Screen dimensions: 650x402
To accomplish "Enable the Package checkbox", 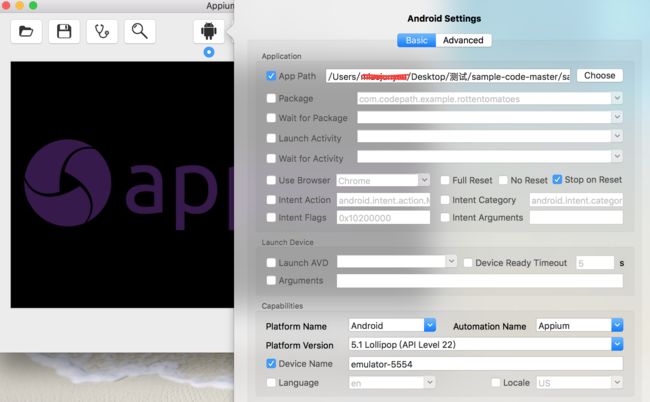I will tap(271, 98).
